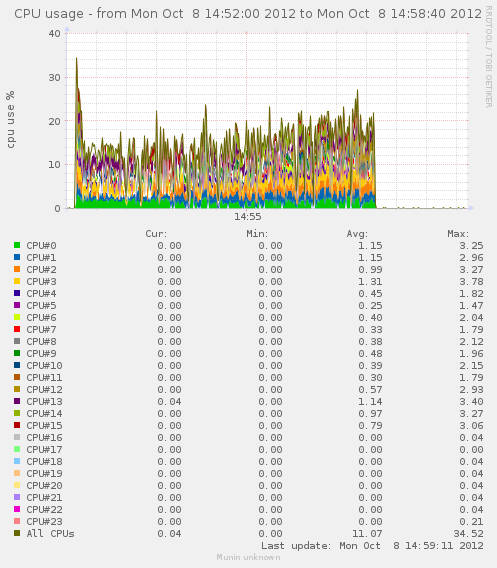Click the red CPU#7 legend swatch

click(17, 329)
